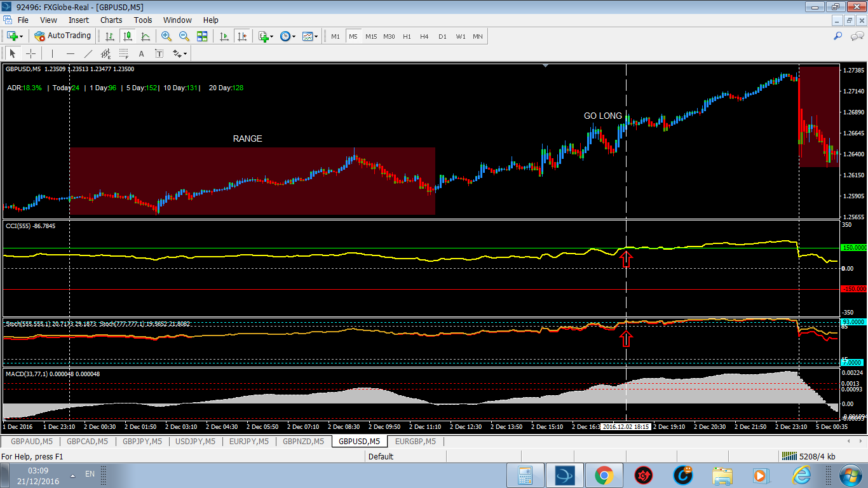Switch to the M30 timeframe
Image resolution: width=868 pixels, height=488 pixels.
pyautogui.click(x=389, y=36)
